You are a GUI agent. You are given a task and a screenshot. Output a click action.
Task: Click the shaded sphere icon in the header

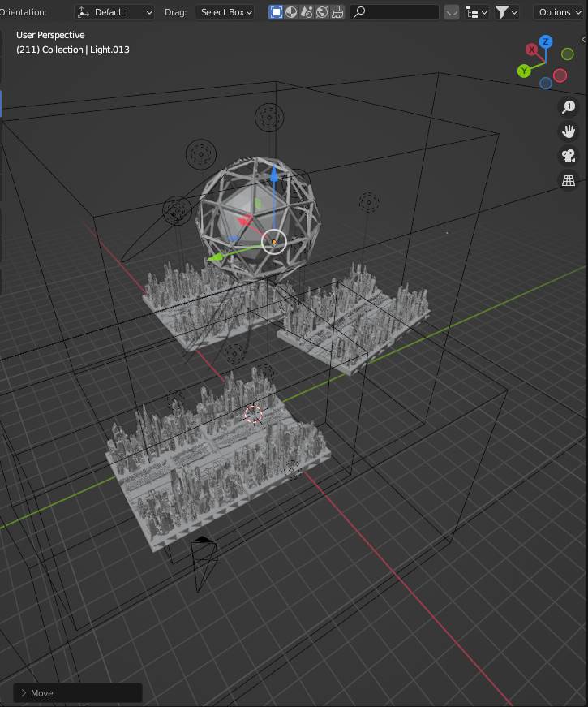(x=291, y=12)
